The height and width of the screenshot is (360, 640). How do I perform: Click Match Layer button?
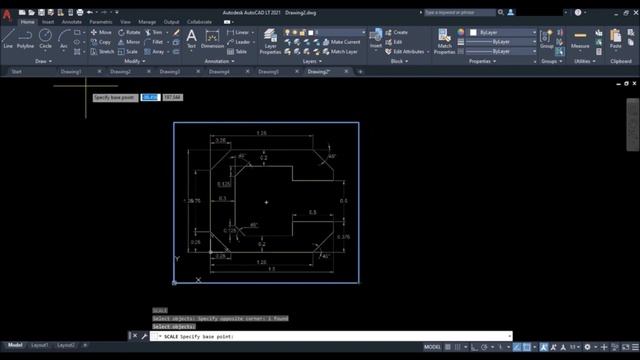(x=340, y=52)
